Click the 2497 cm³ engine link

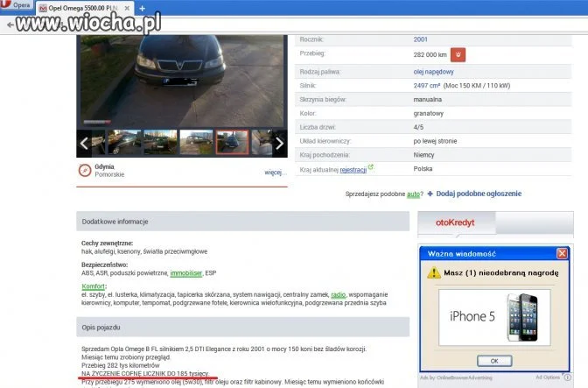427,86
